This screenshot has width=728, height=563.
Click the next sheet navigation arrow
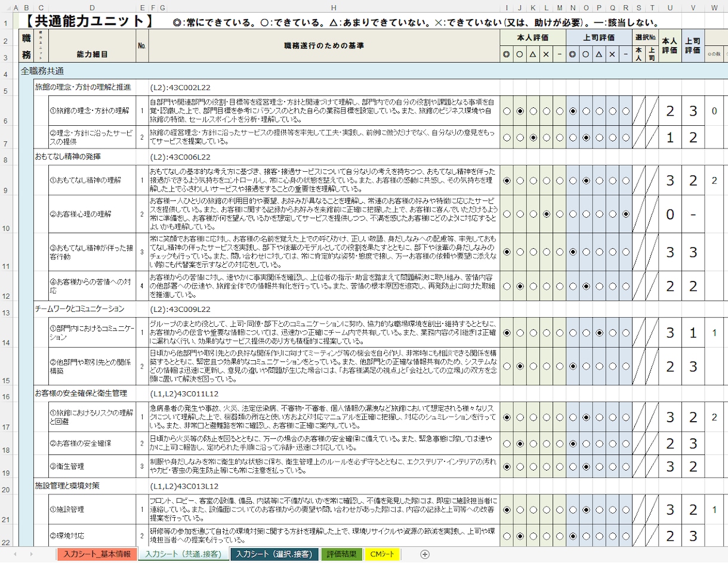tap(32, 555)
